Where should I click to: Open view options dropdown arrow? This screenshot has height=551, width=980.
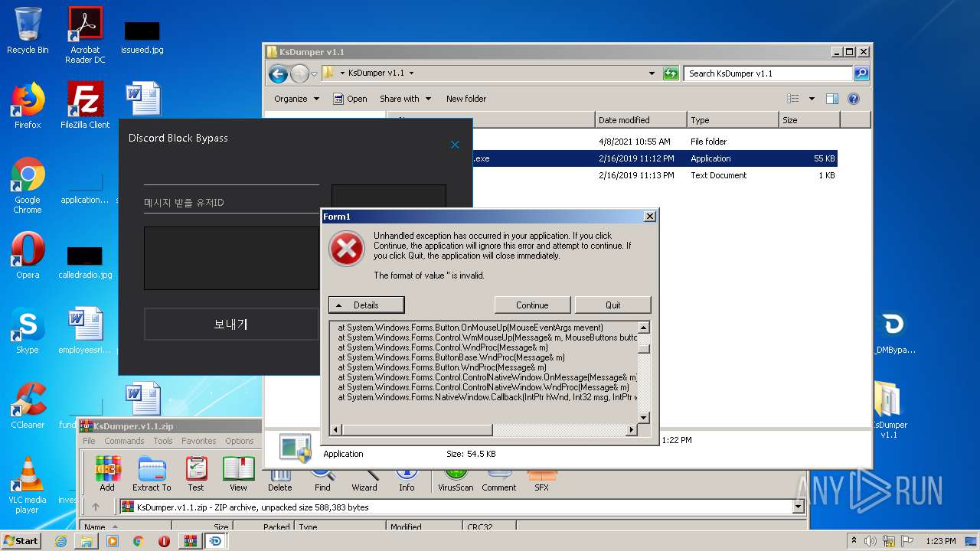coord(812,99)
